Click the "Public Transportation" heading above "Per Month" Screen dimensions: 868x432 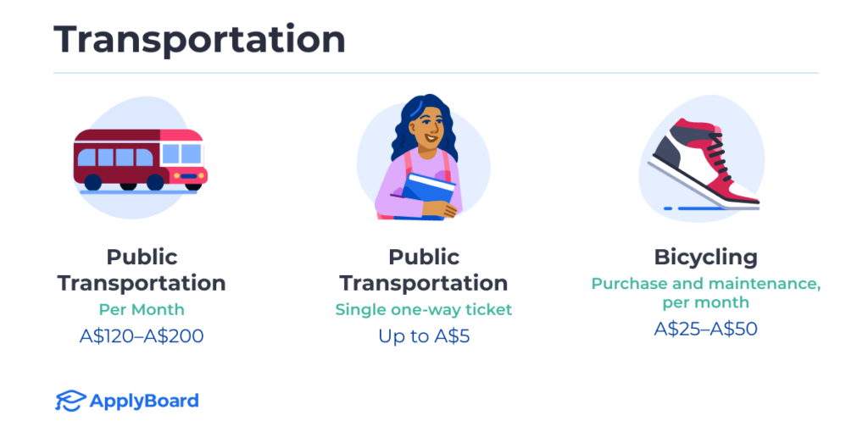(142, 269)
